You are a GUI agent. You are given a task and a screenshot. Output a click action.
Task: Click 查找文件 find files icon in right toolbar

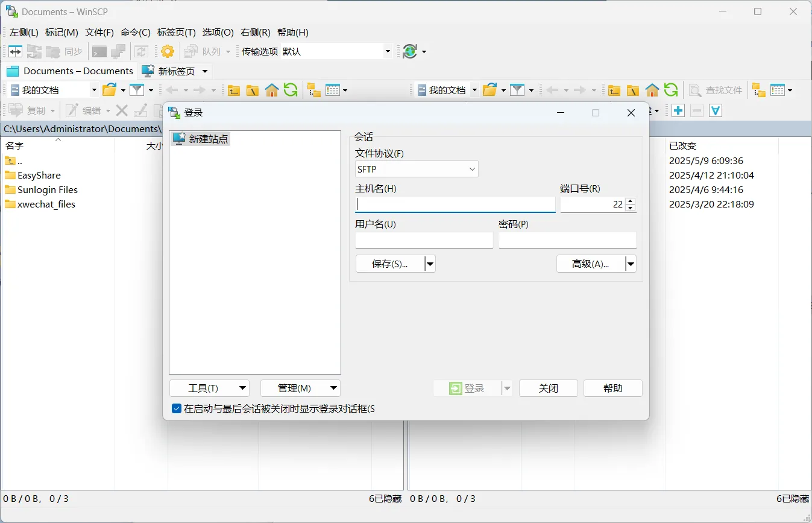pyautogui.click(x=716, y=90)
